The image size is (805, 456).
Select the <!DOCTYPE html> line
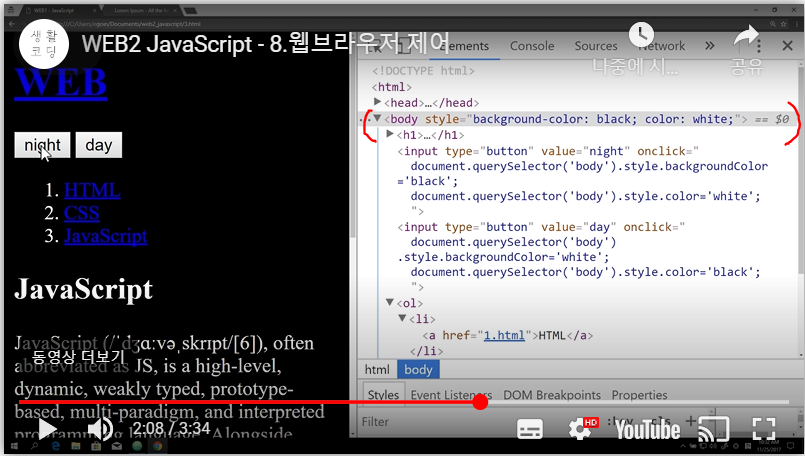coord(423,71)
